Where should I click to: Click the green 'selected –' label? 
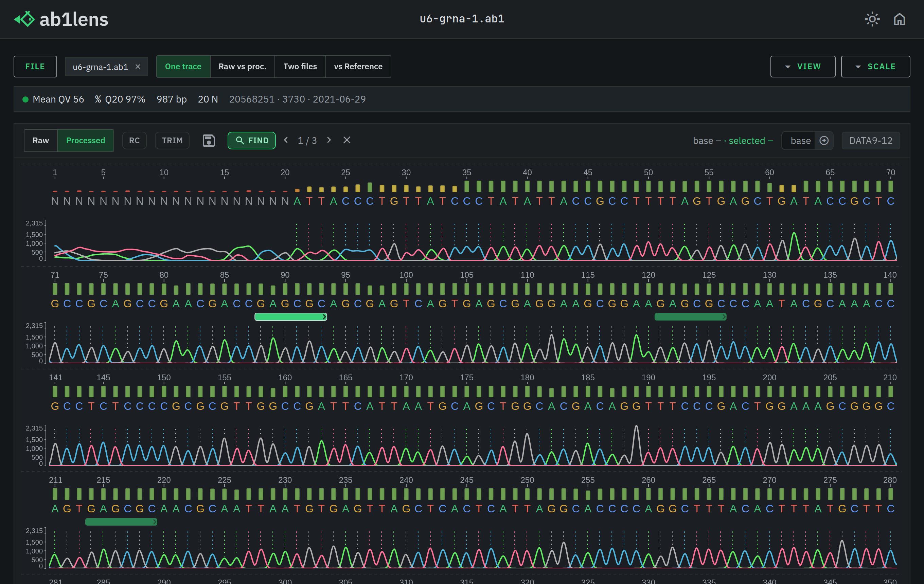coord(750,141)
